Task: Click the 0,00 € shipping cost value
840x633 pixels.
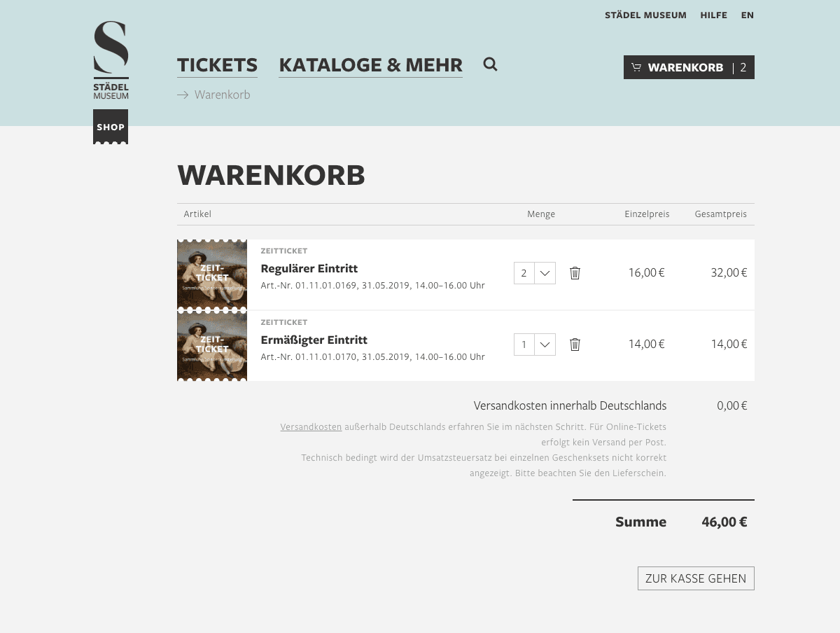Action: pos(731,405)
